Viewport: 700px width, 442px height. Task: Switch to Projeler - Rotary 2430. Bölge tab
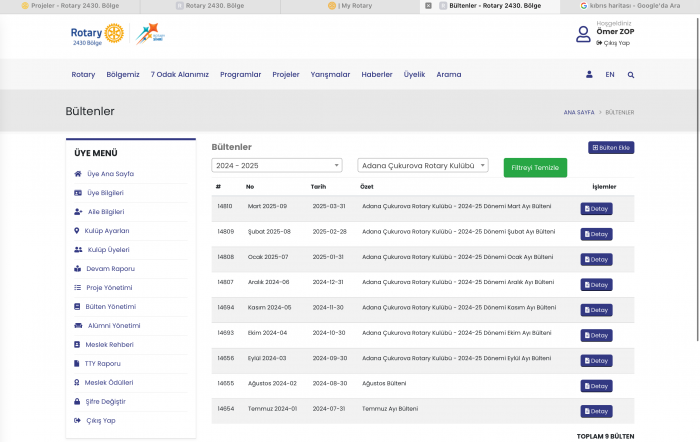(70, 6)
